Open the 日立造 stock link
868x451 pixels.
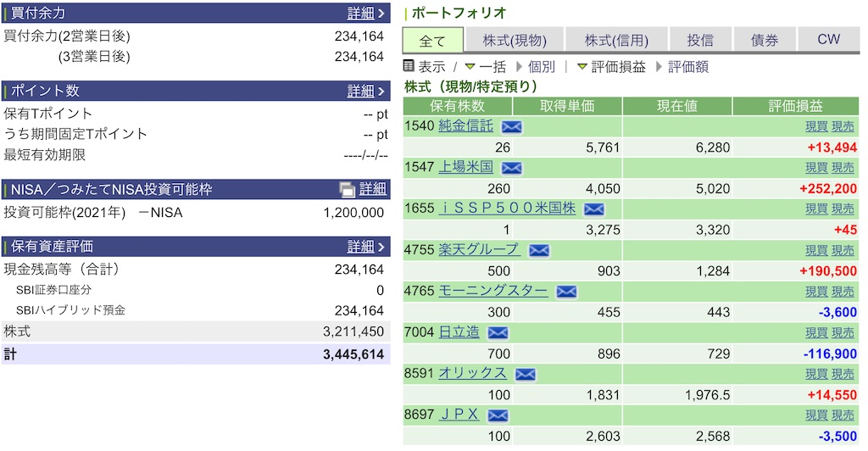coord(459,332)
